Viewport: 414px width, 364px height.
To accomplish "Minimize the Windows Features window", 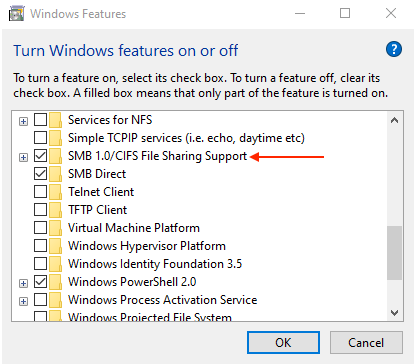I will point(300,13).
